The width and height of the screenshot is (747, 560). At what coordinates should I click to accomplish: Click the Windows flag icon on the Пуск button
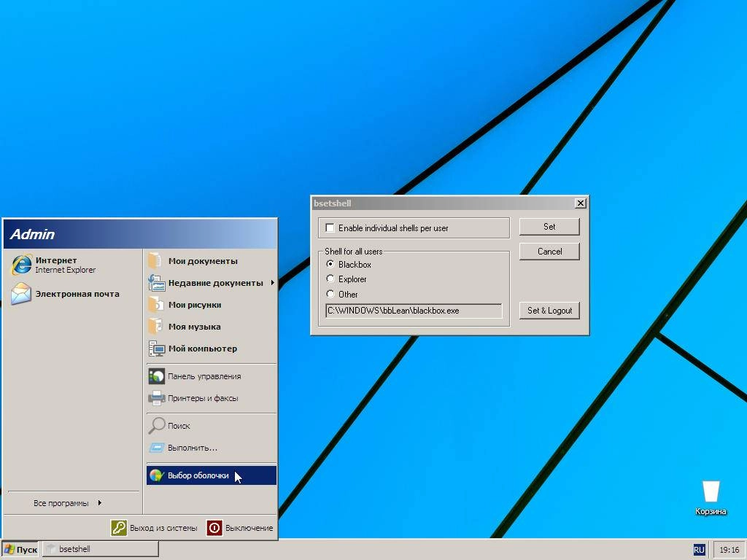tap(9, 549)
